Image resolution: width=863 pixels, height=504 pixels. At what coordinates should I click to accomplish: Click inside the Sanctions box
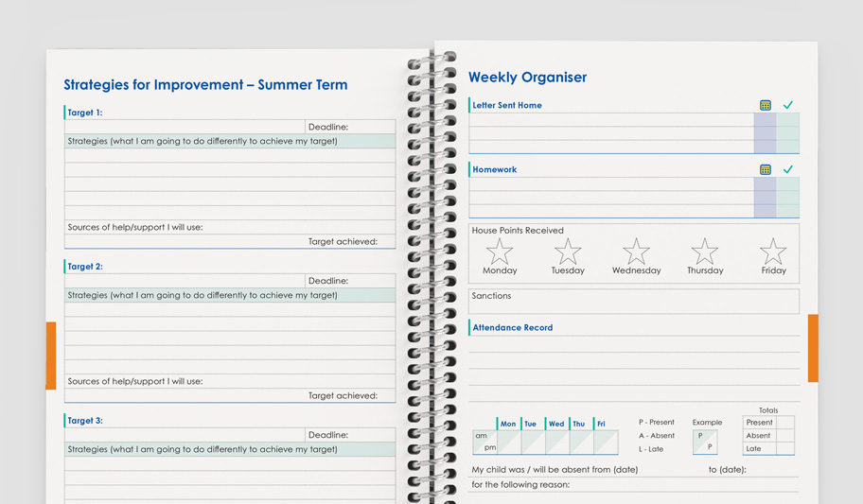pyautogui.click(x=634, y=302)
